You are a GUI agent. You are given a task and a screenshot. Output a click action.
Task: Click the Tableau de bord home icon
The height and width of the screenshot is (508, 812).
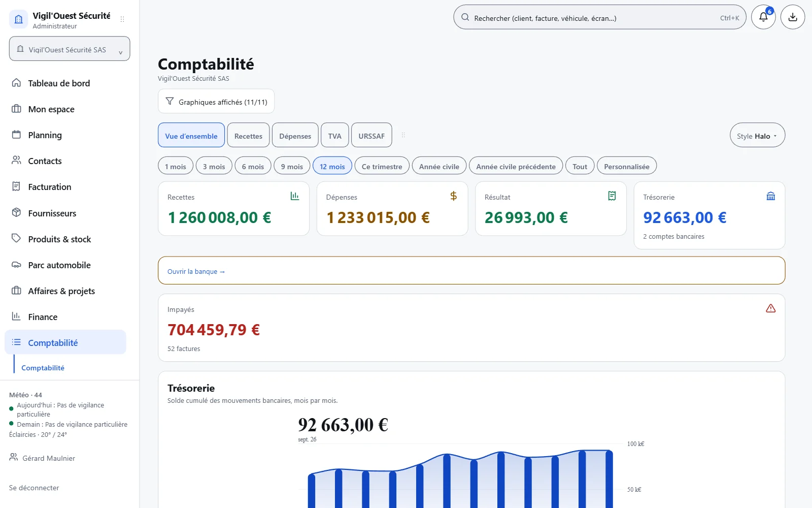coord(16,83)
